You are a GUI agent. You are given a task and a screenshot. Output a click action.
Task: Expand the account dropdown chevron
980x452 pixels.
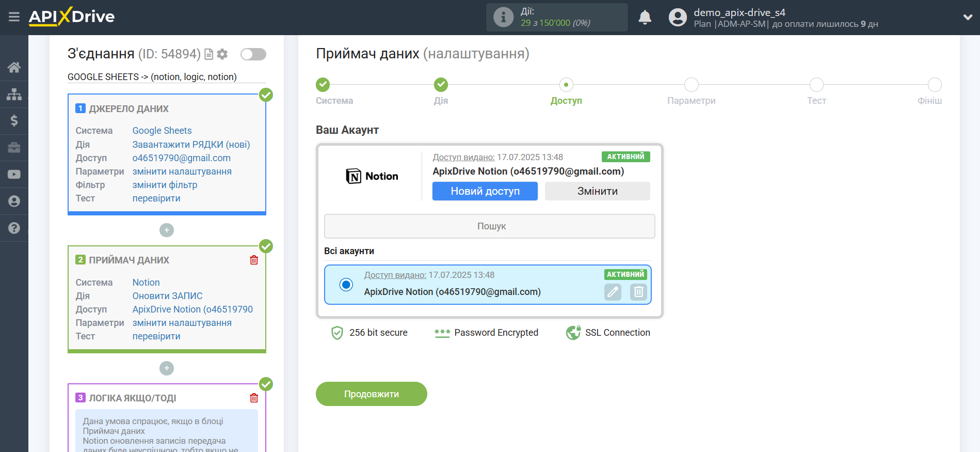[x=968, y=17]
